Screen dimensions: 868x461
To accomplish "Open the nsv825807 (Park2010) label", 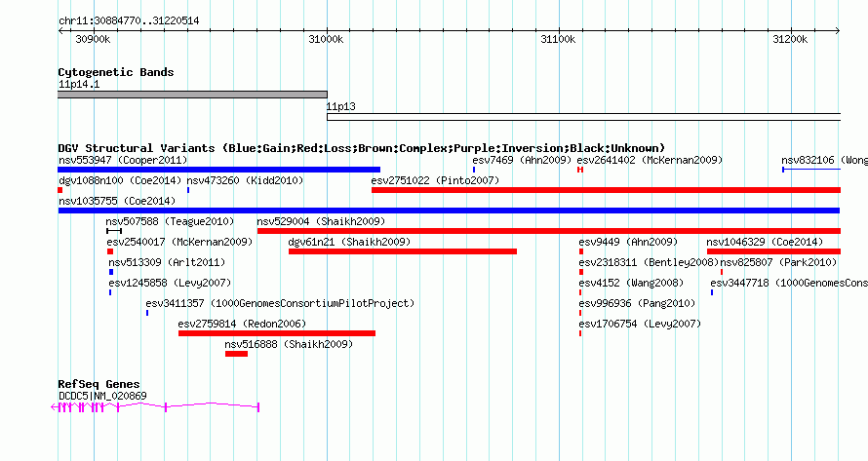I will tap(778, 262).
